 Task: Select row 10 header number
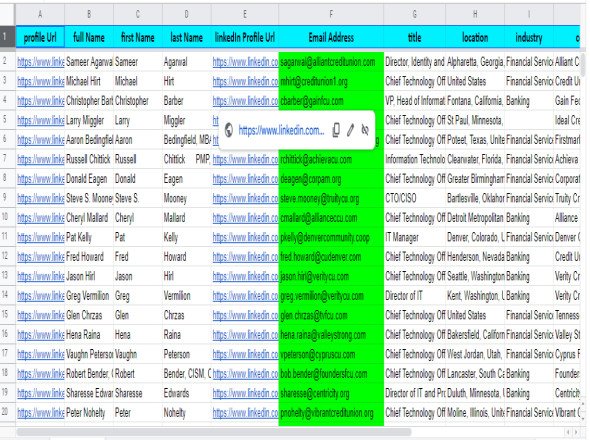(8, 217)
